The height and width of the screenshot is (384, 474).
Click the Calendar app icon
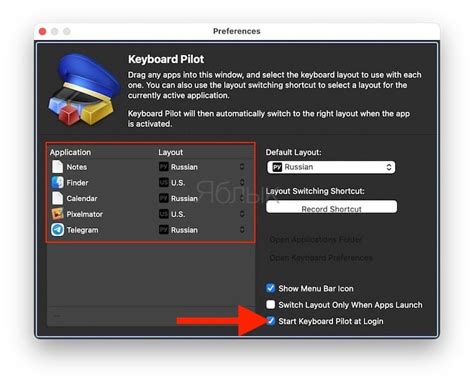coord(57,198)
